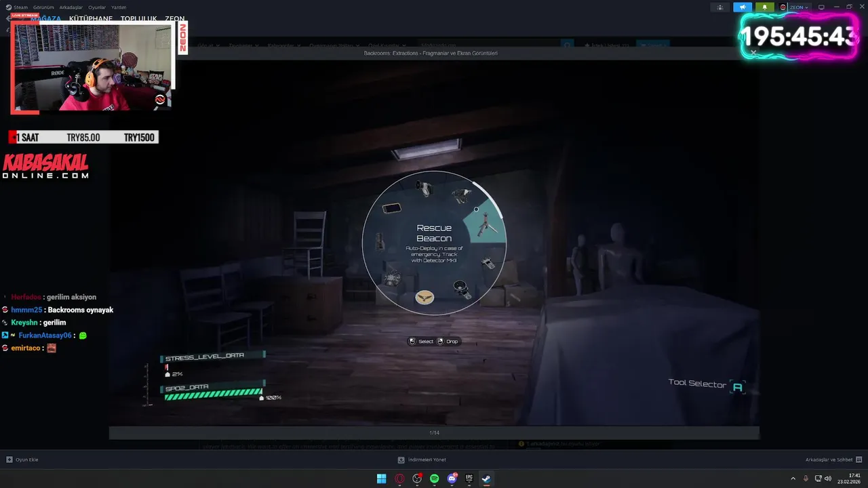Switch to the KÜTÜPHANE tab
Screen dimensions: 868x488
click(91, 19)
